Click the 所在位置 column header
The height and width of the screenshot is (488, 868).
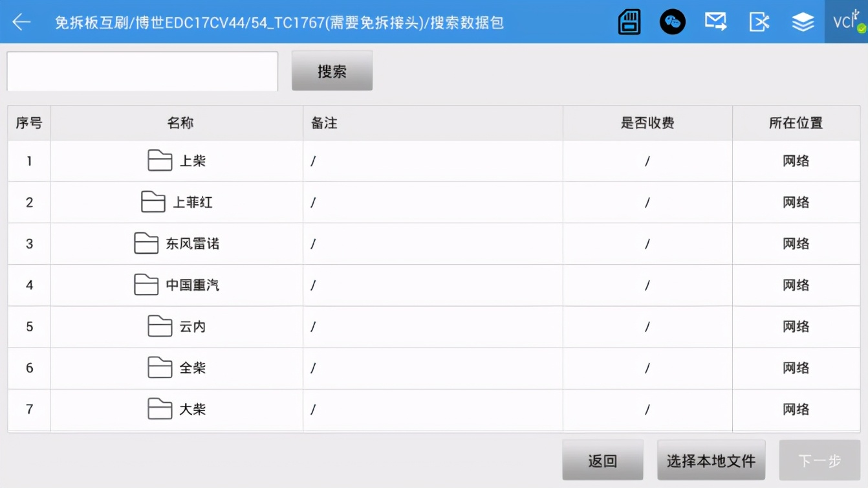pos(796,123)
